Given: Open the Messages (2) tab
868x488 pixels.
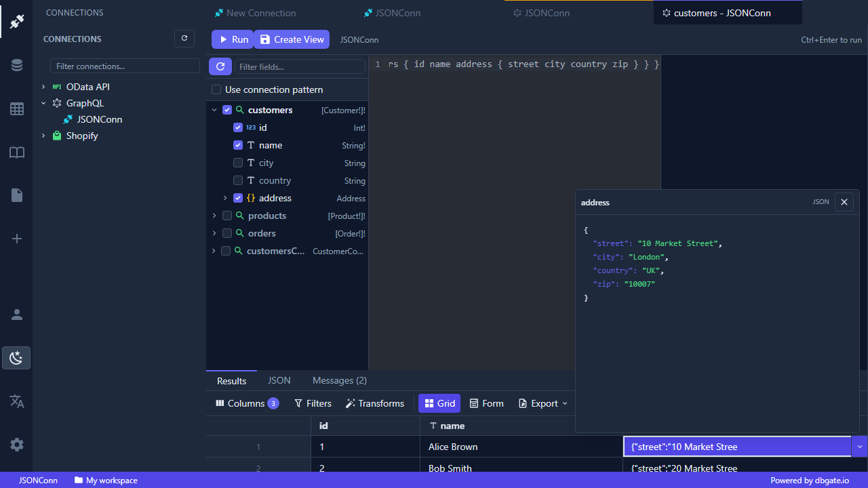Looking at the screenshot, I should 340,381.
